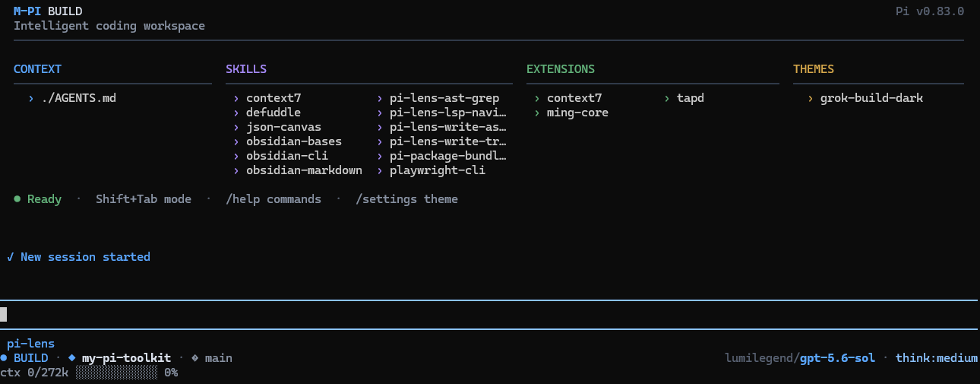Select the EXTENSIONS section header
This screenshot has width=980, height=384.
point(561,69)
